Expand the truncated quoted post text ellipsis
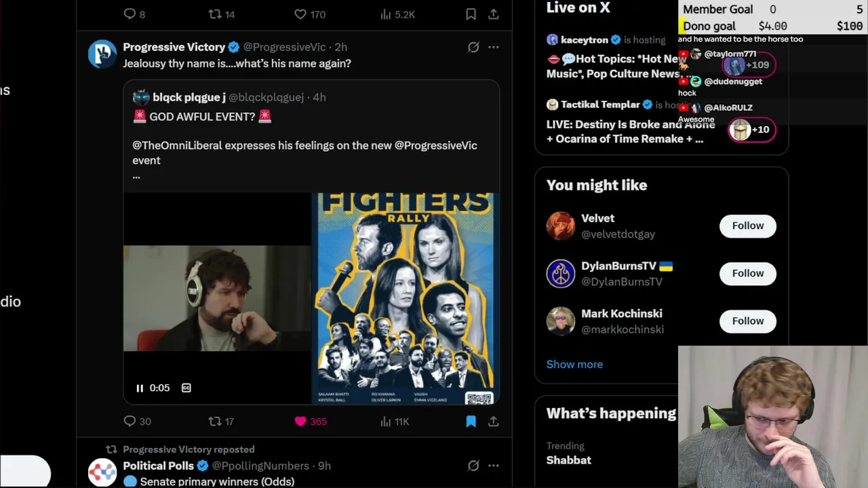 tap(136, 176)
